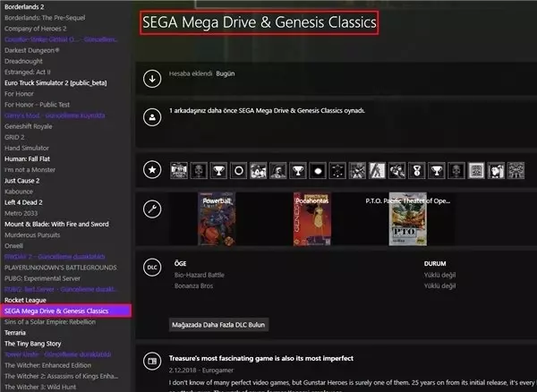Click the first achievement badge after the star
Screen dimensions: 537x392
pos(178,168)
